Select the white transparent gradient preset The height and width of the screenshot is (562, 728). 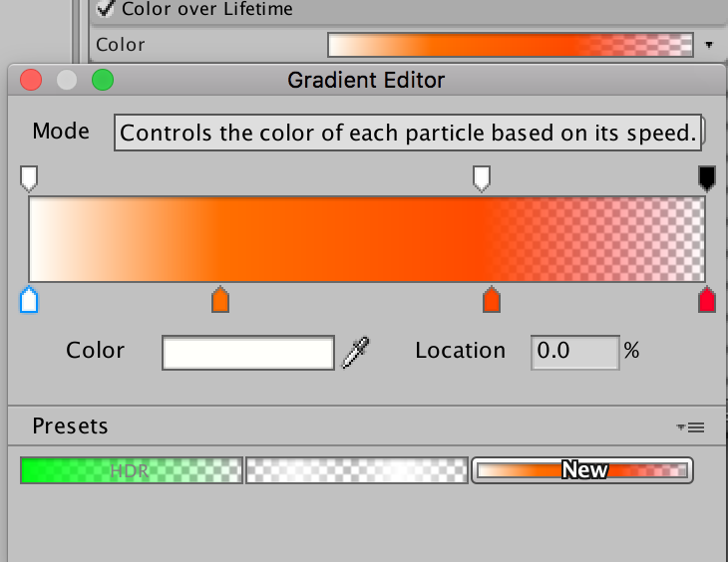tap(356, 470)
